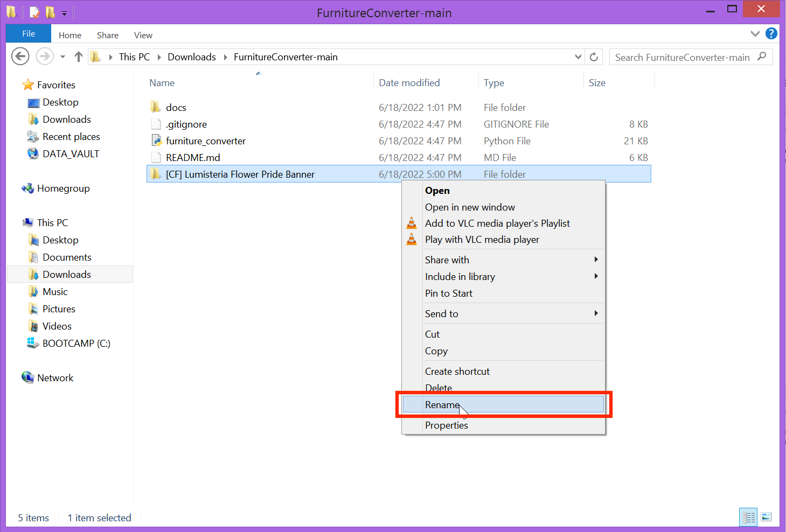Select the details list view toggle
786x532 pixels.
(748, 517)
